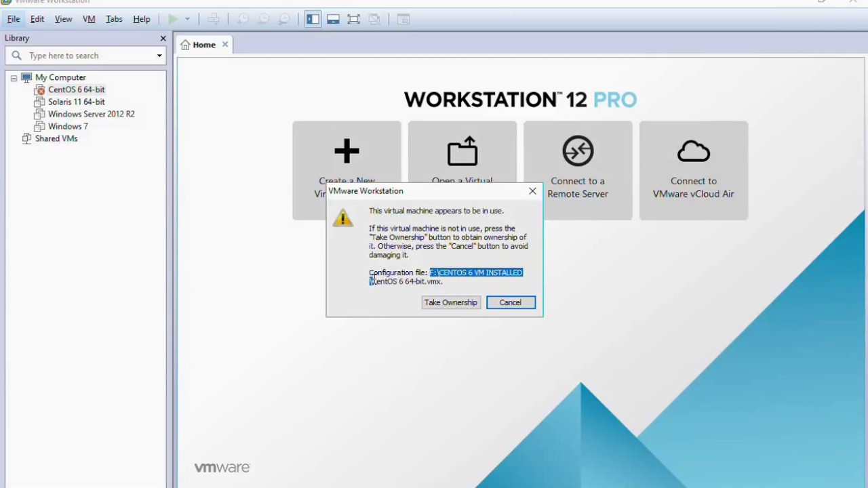Click the Library search input field

click(x=85, y=56)
